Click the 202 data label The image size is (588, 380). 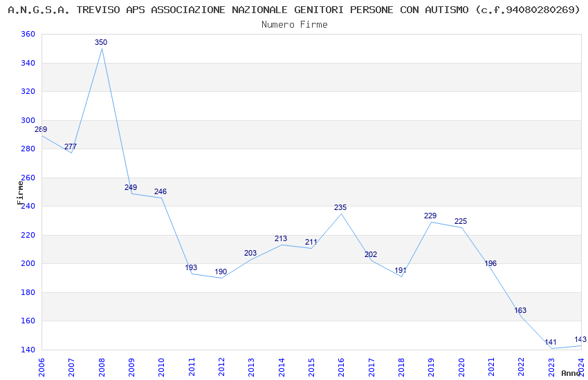click(x=371, y=254)
